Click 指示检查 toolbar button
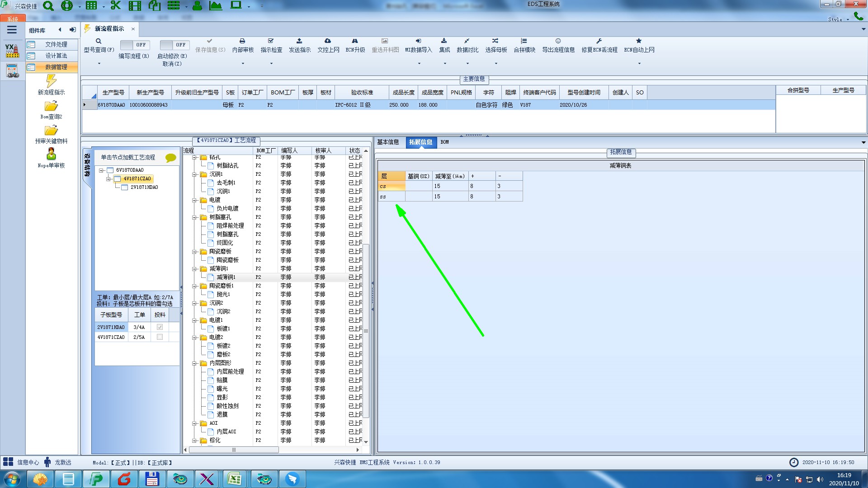Image resolution: width=868 pixels, height=488 pixels. [271, 45]
